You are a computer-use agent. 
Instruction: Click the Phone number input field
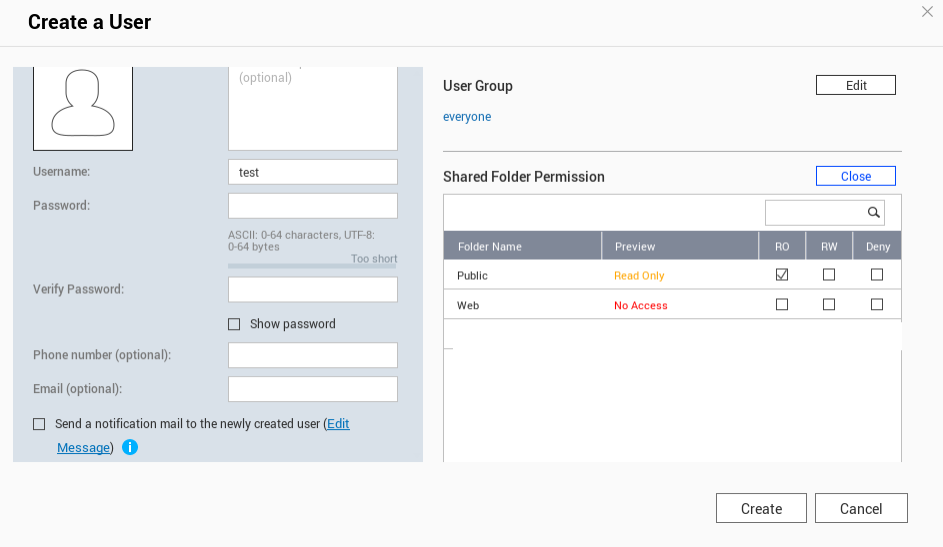tap(313, 355)
